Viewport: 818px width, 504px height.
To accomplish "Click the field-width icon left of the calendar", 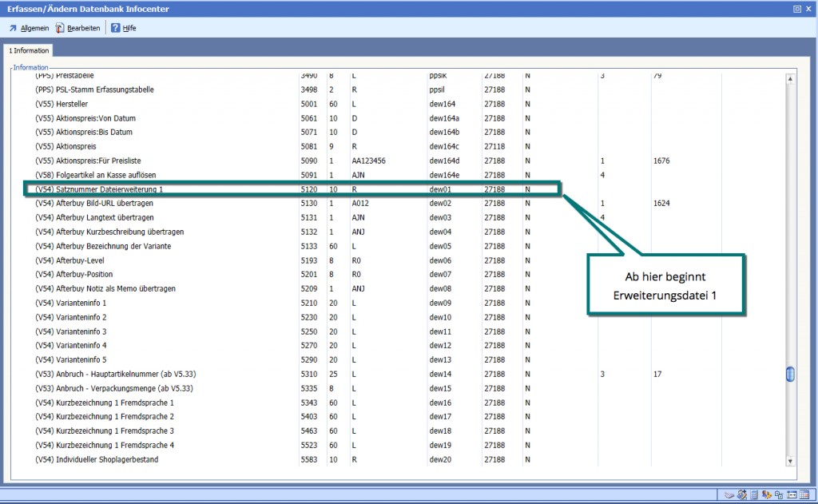I will pyautogui.click(x=792, y=494).
